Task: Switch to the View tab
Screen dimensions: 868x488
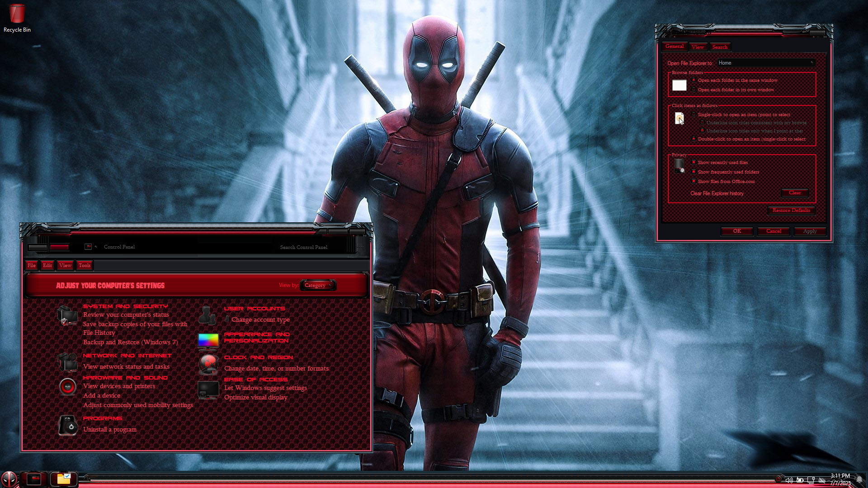Action: 698,47
